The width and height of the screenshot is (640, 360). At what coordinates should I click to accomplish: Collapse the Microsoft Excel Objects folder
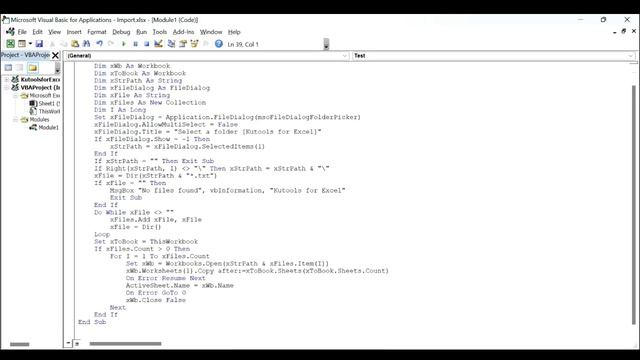point(15,96)
